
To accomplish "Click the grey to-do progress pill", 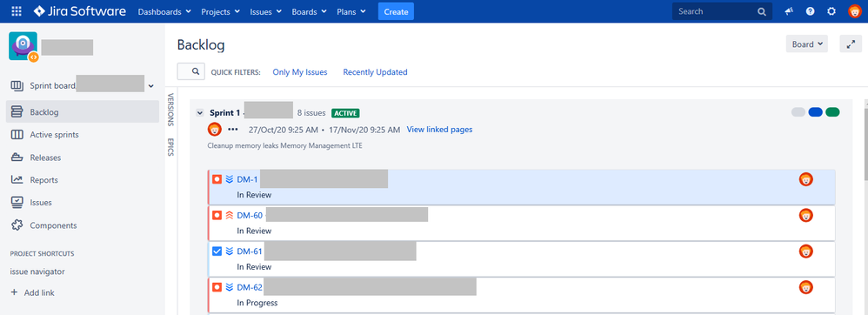I will [x=798, y=112].
